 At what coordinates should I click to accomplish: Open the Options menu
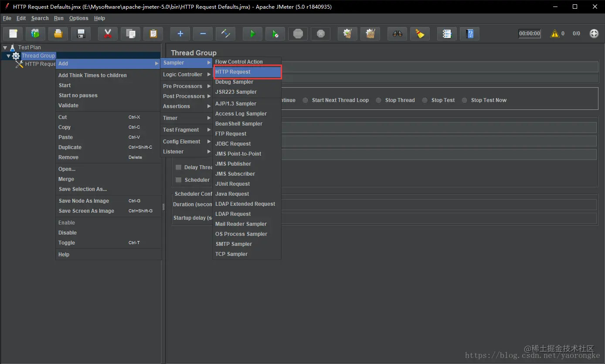click(78, 18)
